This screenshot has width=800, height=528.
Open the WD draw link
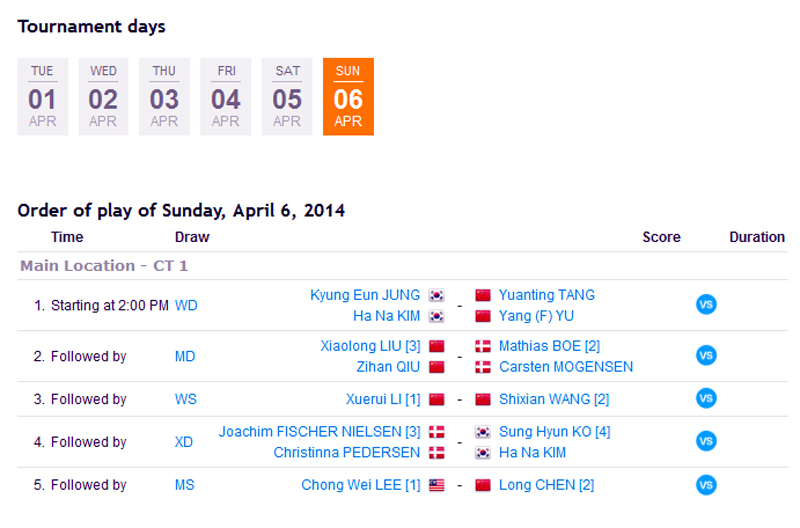pyautogui.click(x=186, y=306)
